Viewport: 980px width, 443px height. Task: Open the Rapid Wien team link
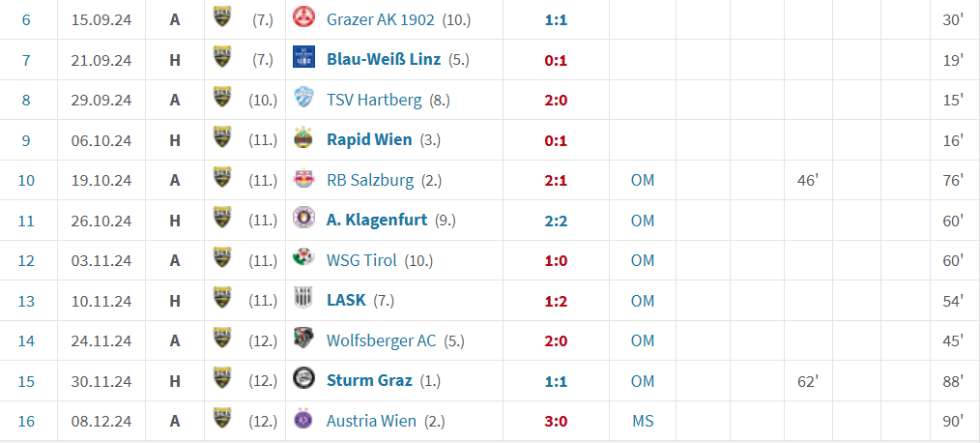click(369, 139)
